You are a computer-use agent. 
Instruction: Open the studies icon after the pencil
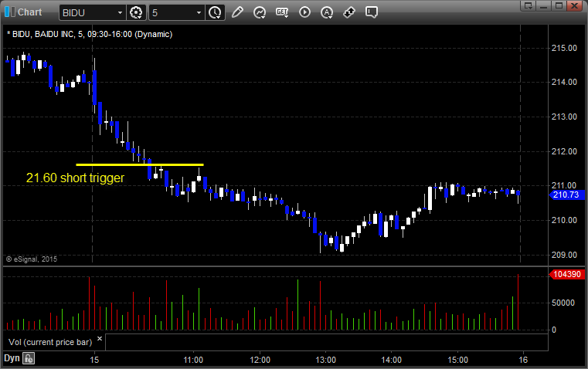(x=260, y=12)
